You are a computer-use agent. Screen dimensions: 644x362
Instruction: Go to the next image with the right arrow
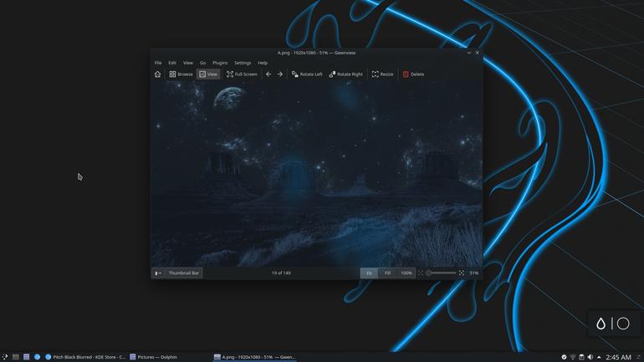click(280, 74)
